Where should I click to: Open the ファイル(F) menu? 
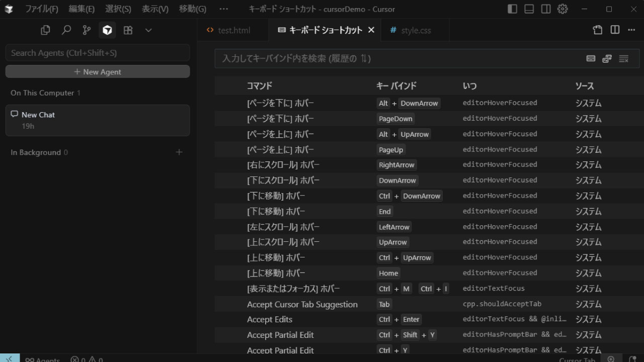click(42, 9)
